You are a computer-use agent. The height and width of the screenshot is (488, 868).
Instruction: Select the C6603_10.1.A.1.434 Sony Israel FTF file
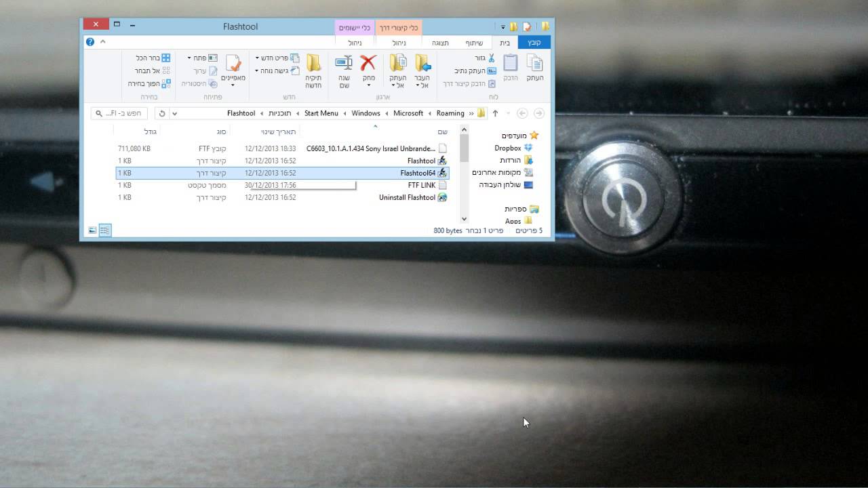pos(282,148)
